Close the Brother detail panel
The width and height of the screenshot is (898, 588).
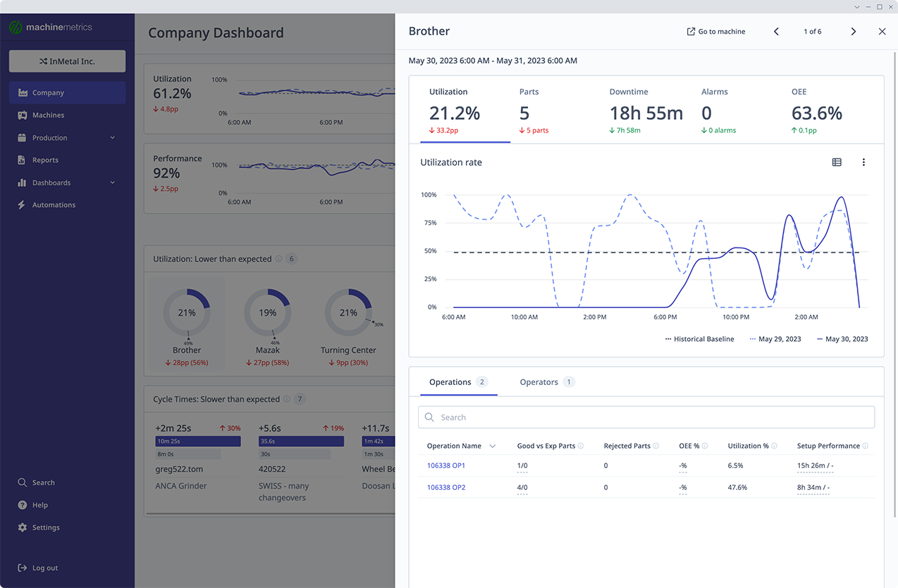coord(882,32)
